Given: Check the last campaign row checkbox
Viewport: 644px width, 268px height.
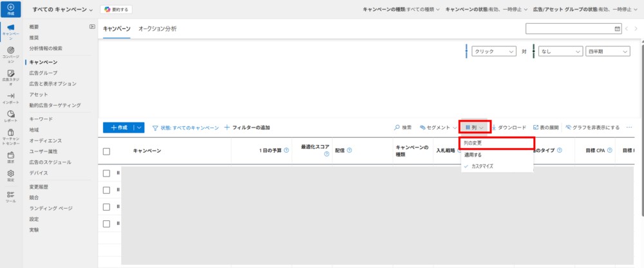Looking at the screenshot, I should click(107, 224).
